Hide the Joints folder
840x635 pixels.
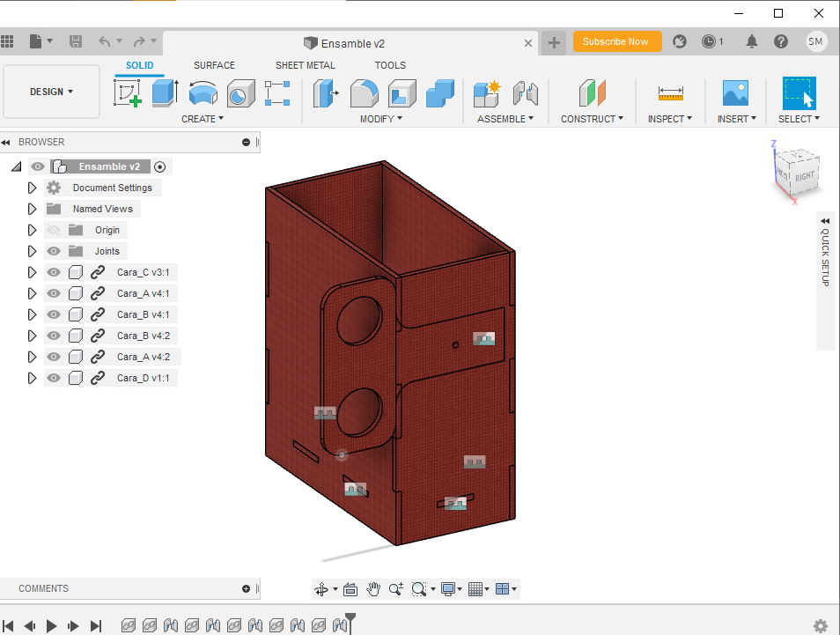click(x=54, y=251)
